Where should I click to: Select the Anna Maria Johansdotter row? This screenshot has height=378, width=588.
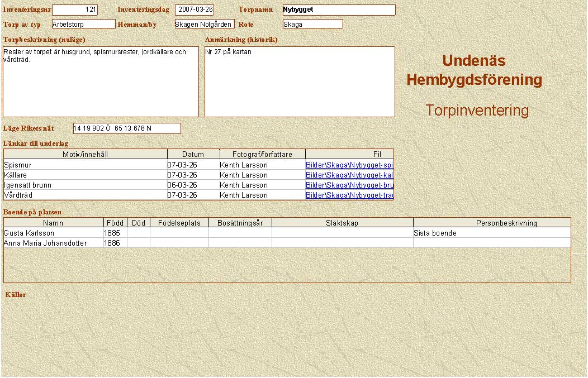tap(53, 243)
